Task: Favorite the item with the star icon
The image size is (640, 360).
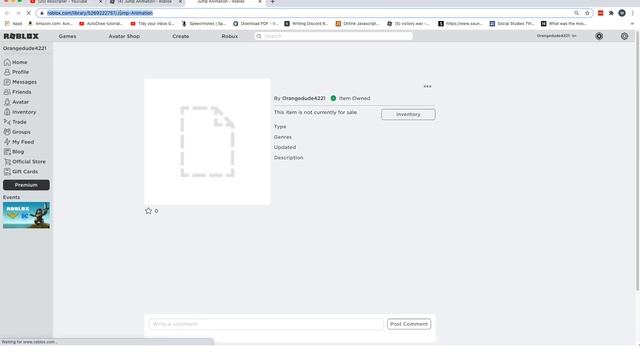Action: point(148,211)
